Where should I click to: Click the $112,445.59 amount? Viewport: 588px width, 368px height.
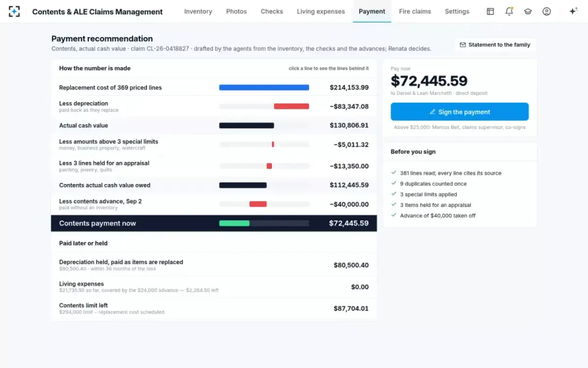(x=349, y=185)
